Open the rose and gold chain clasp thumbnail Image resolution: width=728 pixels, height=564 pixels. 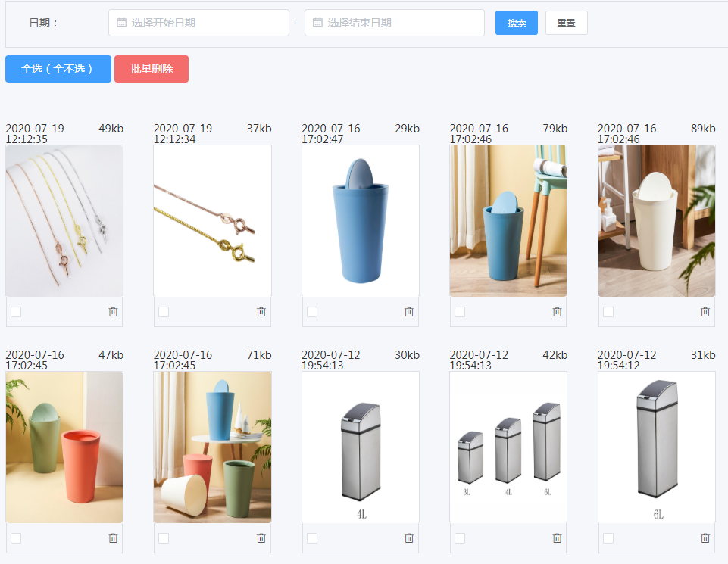point(213,221)
